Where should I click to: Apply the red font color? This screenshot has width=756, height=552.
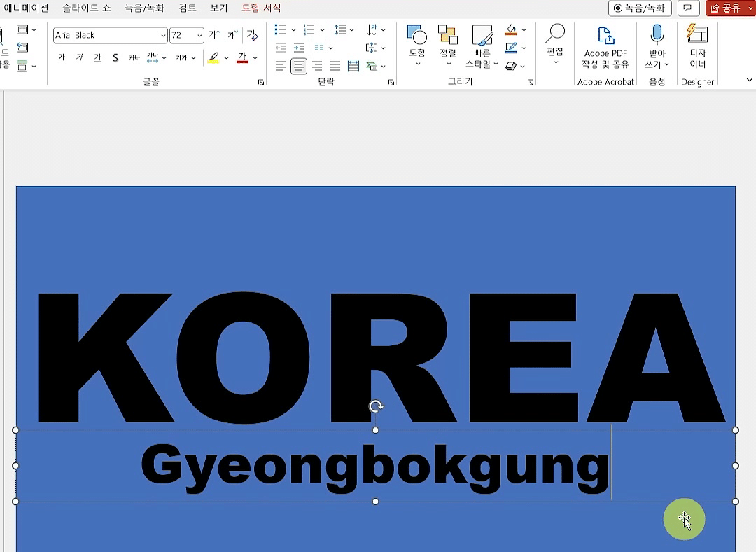pyautogui.click(x=242, y=58)
